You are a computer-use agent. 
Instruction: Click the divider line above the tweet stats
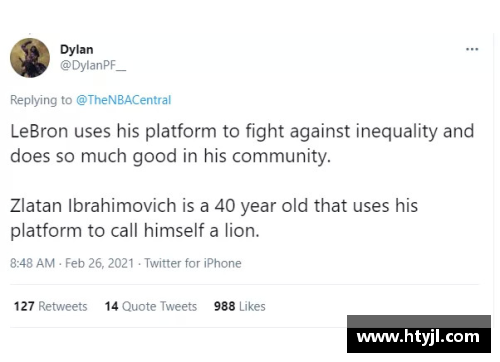[244, 285]
